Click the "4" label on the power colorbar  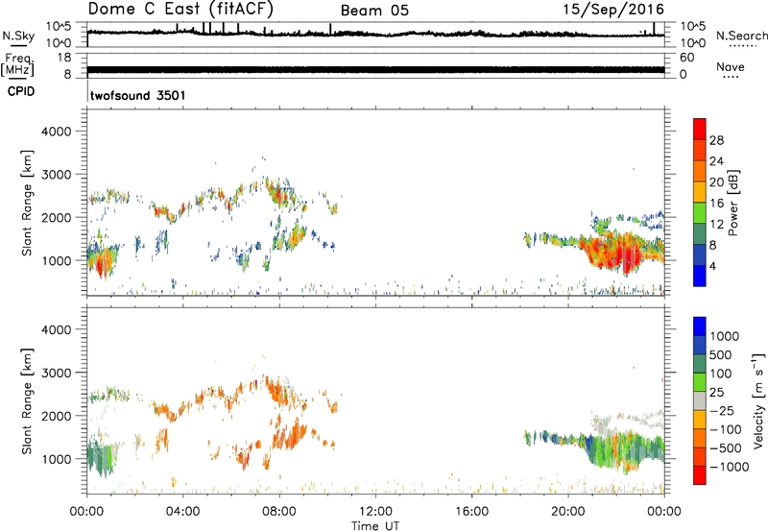tap(712, 267)
